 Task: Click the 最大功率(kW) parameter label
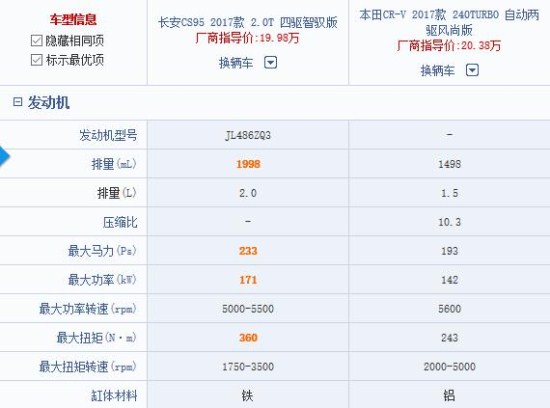pos(102,280)
